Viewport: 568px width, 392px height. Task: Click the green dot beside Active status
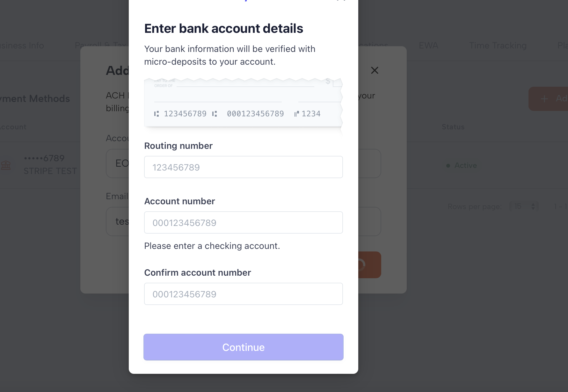coord(448,166)
